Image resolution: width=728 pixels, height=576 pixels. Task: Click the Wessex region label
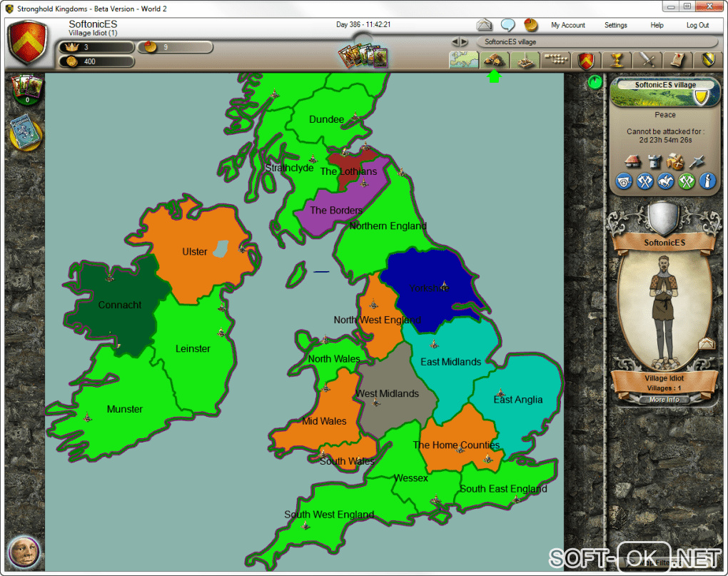pyautogui.click(x=411, y=478)
